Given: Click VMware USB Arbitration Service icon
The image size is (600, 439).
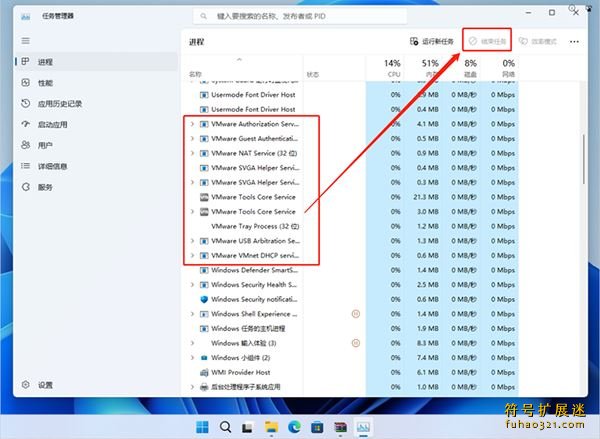Looking at the screenshot, I should tap(204, 241).
